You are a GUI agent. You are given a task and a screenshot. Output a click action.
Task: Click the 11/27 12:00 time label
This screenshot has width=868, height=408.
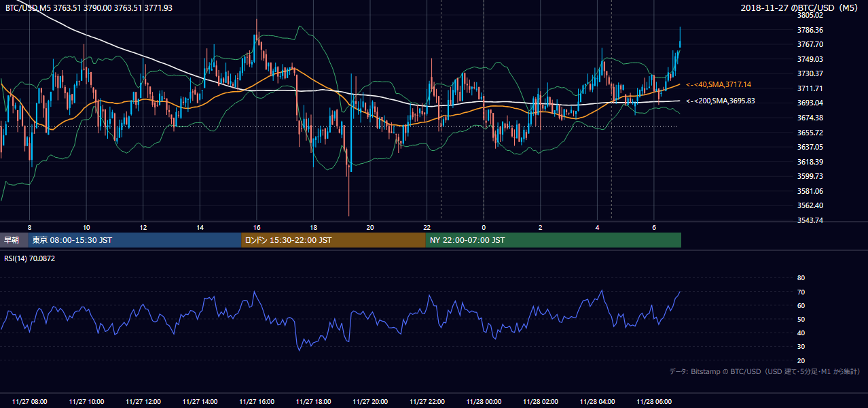pos(143,402)
